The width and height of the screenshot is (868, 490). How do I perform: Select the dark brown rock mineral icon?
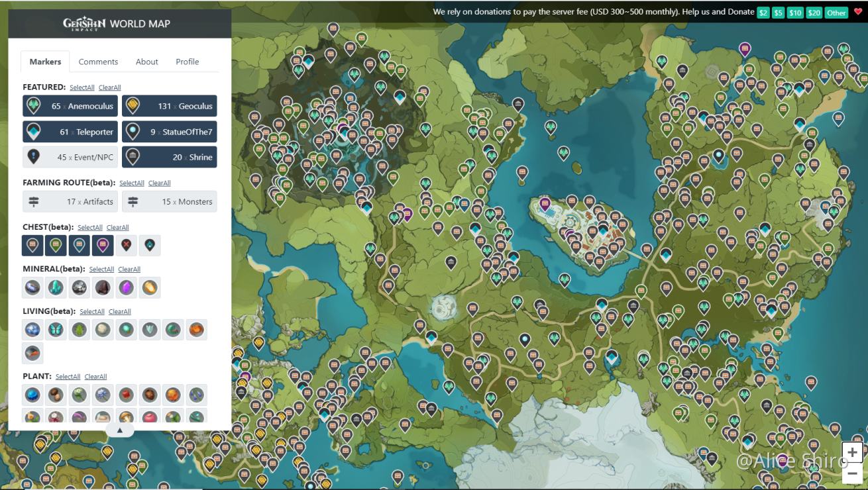pyautogui.click(x=103, y=287)
